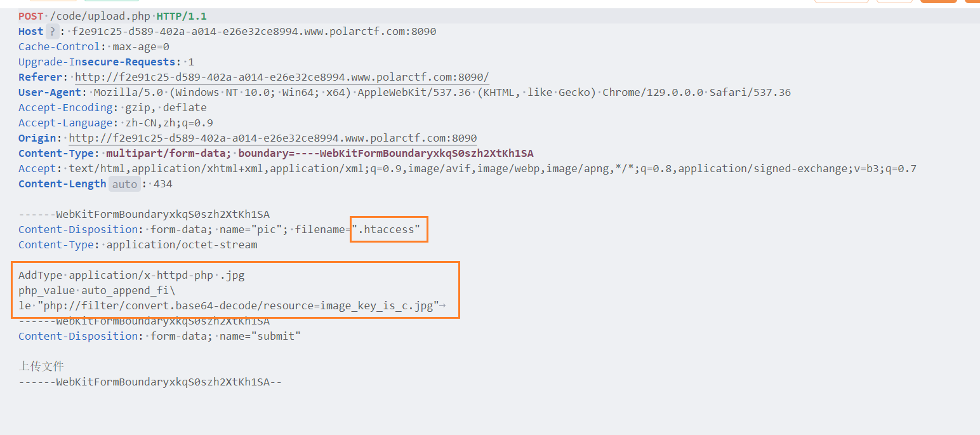Image resolution: width=980 pixels, height=435 pixels.
Task: Click the Accept-Encoding header name
Action: (65, 107)
